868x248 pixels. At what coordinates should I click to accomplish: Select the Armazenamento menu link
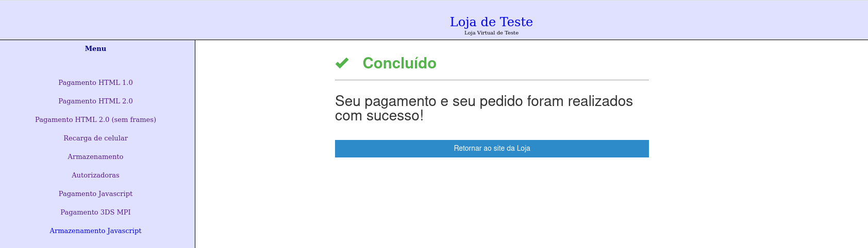[x=95, y=156]
